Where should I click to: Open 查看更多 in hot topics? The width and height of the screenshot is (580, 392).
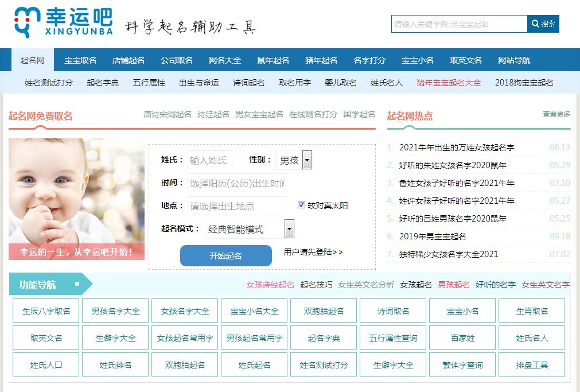556,114
